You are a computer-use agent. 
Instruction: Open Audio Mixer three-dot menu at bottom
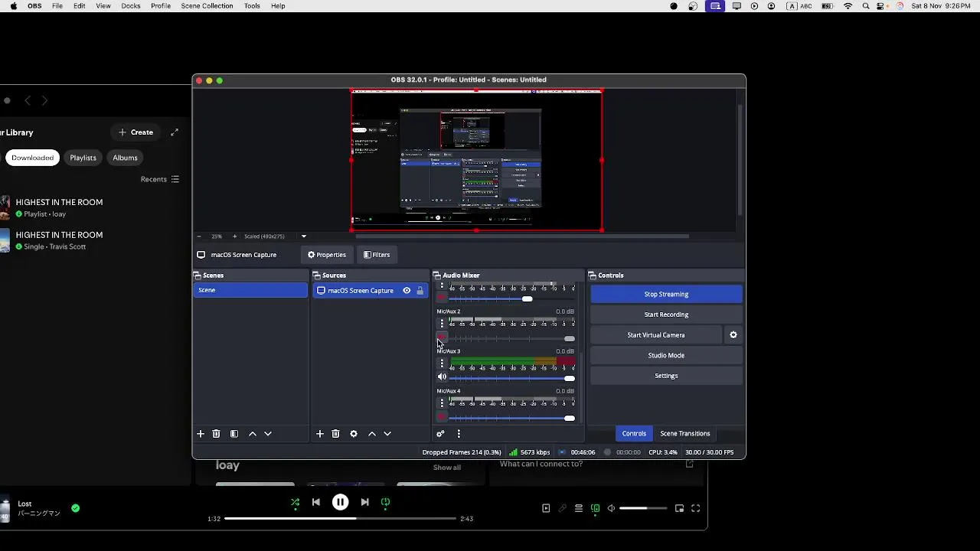[459, 434]
